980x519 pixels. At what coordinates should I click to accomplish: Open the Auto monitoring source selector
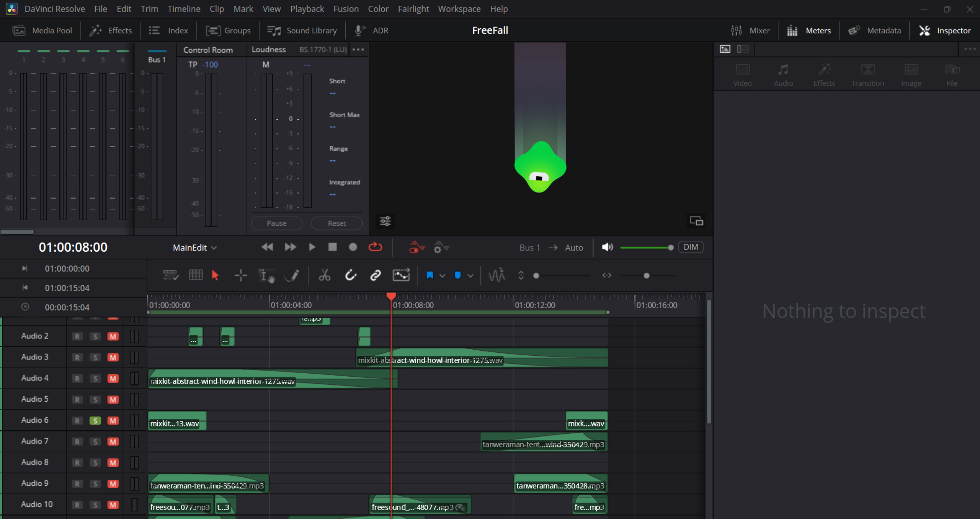[x=574, y=248]
